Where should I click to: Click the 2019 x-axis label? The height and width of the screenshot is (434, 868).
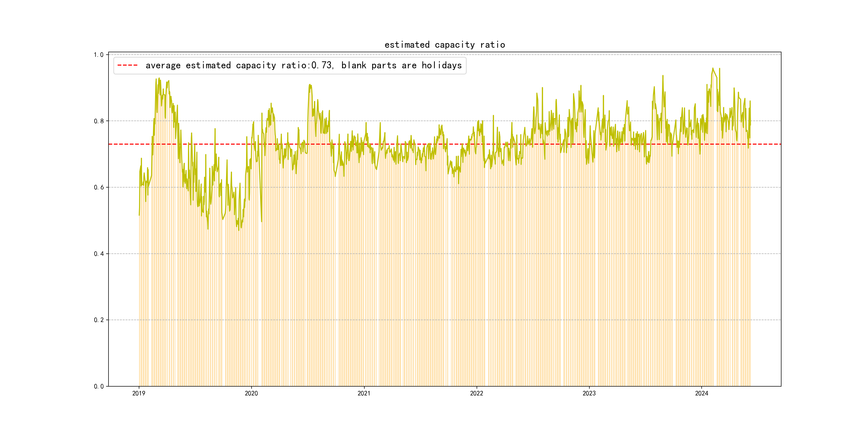[139, 393]
